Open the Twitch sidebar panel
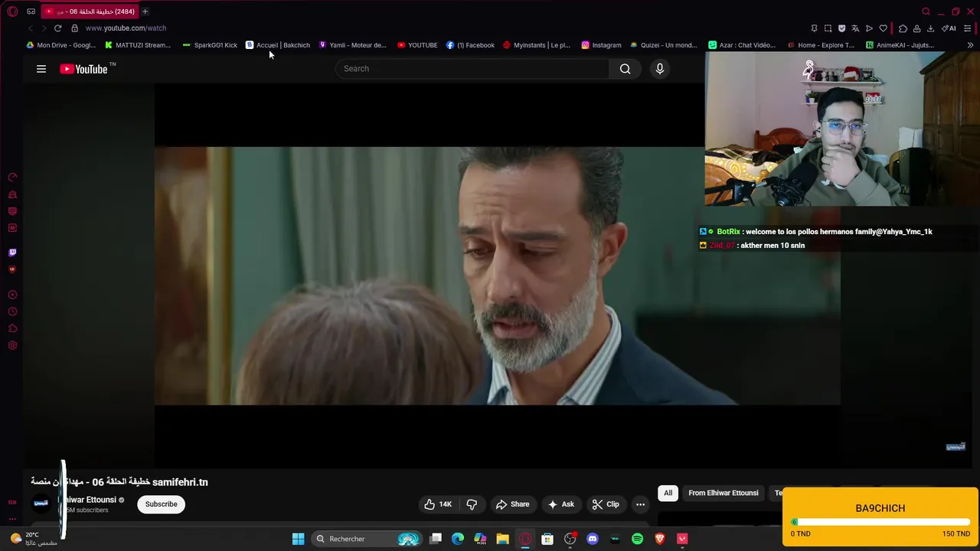The height and width of the screenshot is (551, 980). pyautogui.click(x=12, y=253)
